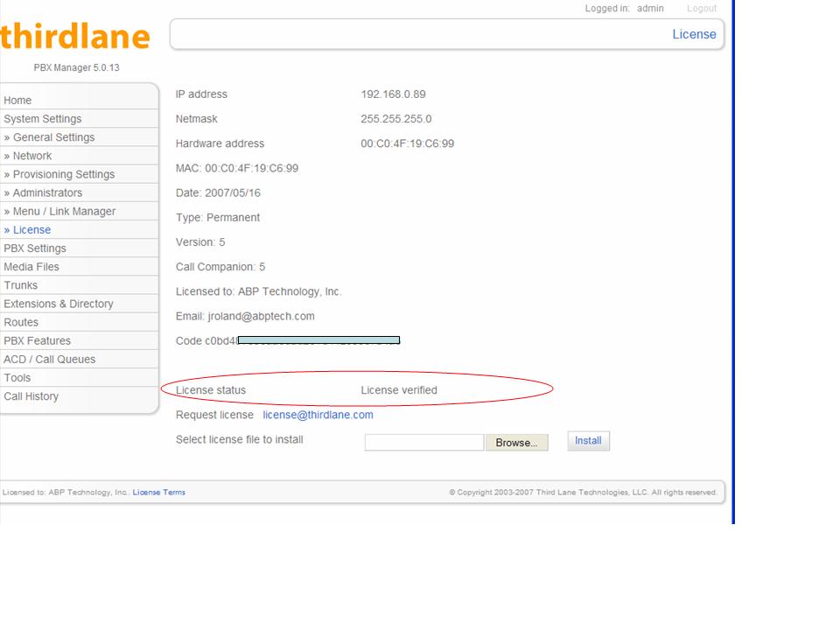Click the Type: Permanent line
The height and width of the screenshot is (630, 840).
(218, 218)
